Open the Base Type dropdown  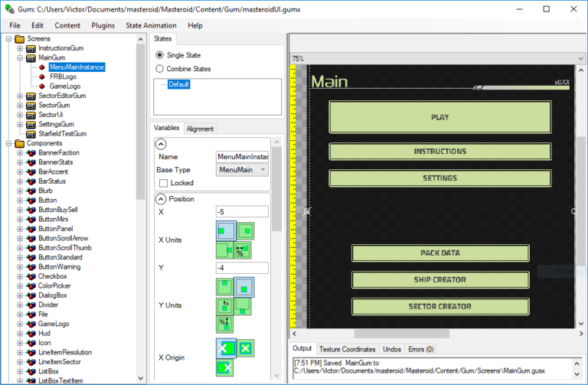pyautogui.click(x=243, y=170)
